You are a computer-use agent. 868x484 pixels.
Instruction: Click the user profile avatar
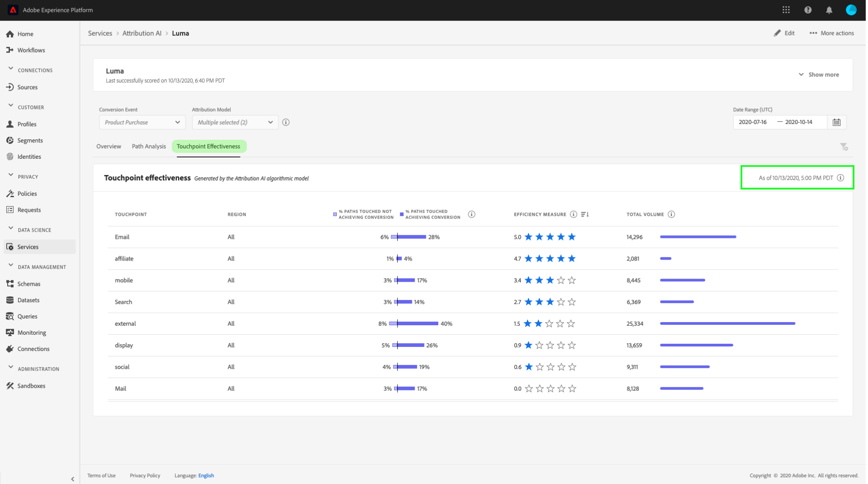click(851, 10)
